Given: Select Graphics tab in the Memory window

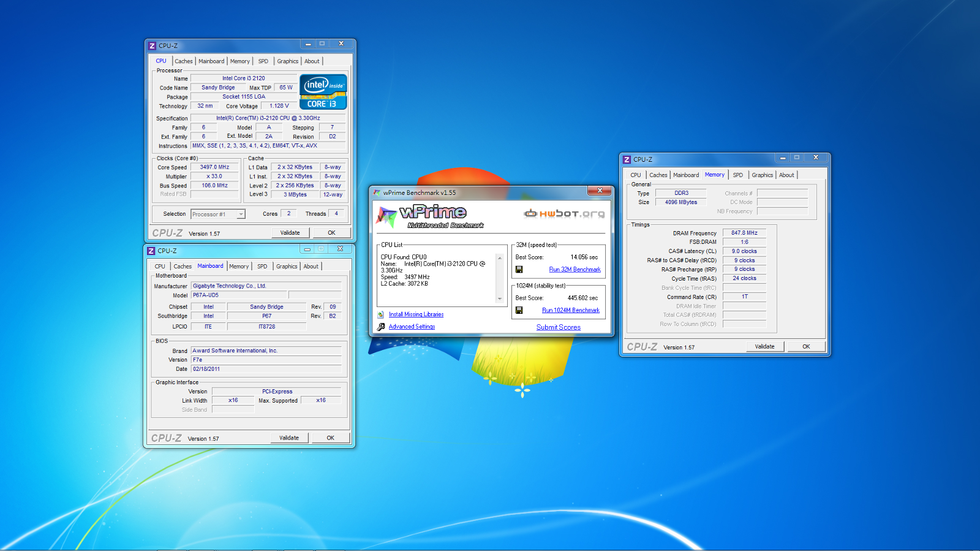Looking at the screenshot, I should click(763, 175).
